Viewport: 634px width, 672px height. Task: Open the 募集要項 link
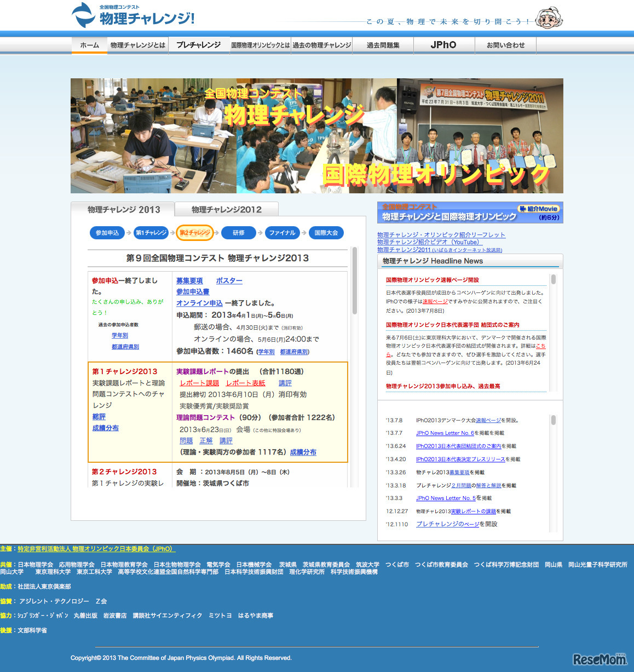pyautogui.click(x=191, y=280)
